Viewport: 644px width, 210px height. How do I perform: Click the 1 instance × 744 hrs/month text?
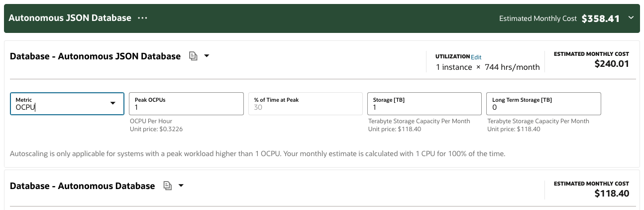[488, 67]
